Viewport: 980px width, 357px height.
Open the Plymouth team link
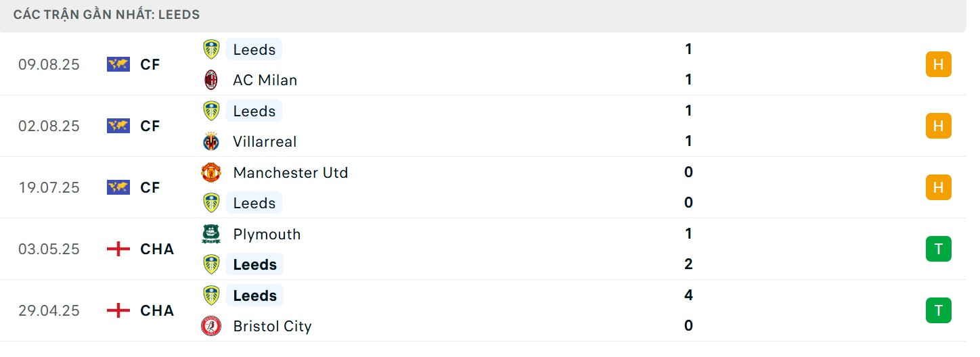267,234
